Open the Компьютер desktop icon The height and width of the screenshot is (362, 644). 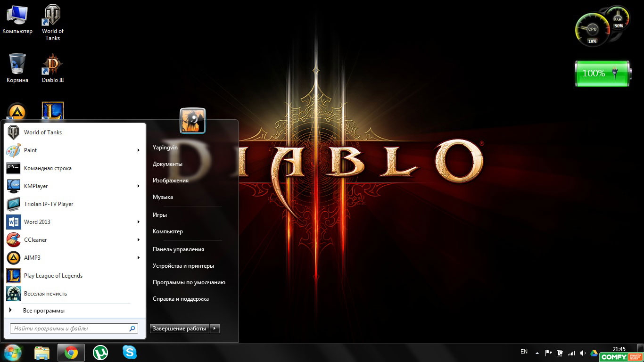[x=17, y=20]
